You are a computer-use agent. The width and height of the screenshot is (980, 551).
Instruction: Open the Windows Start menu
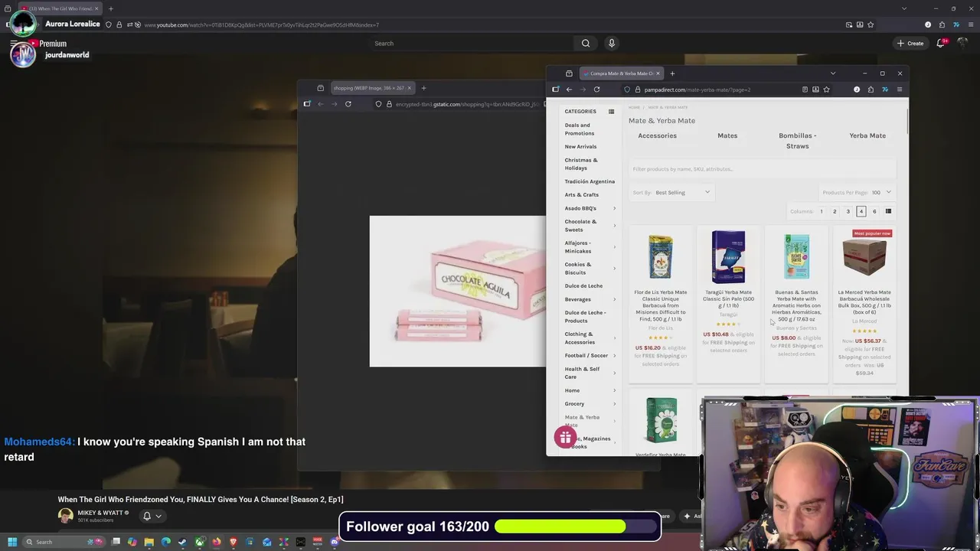click(11, 542)
